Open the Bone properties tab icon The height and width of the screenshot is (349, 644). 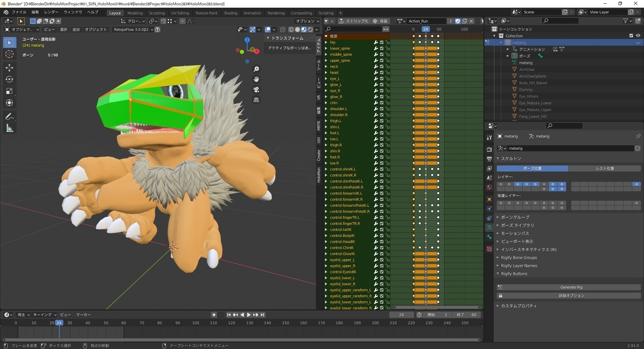pos(489,237)
